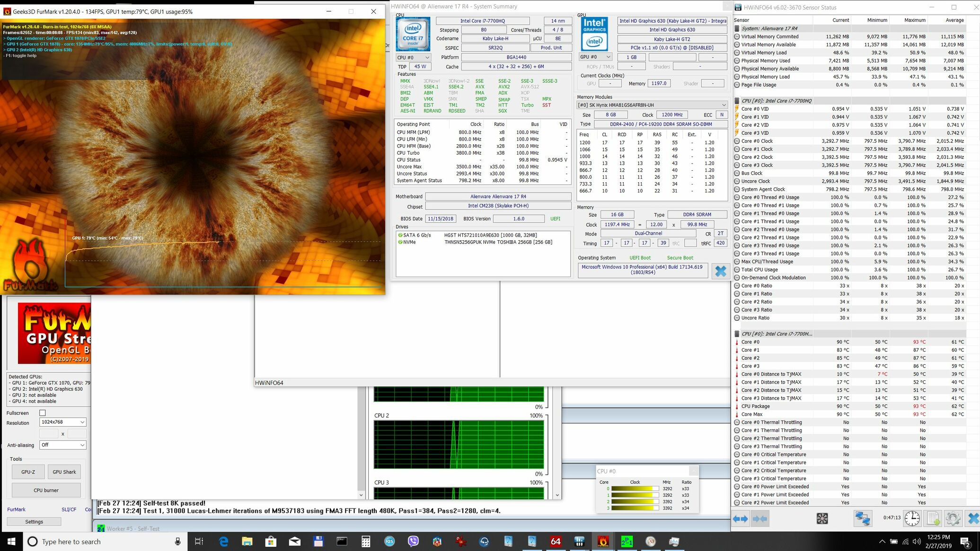Open the Anti-aliasing Off dropdown

pos(62,445)
